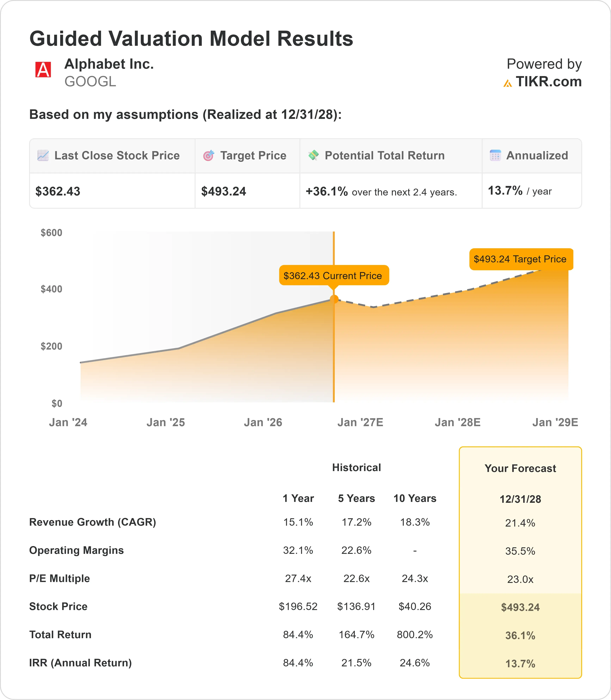Click the 17.2% five-year revenue growth value

pos(357,522)
